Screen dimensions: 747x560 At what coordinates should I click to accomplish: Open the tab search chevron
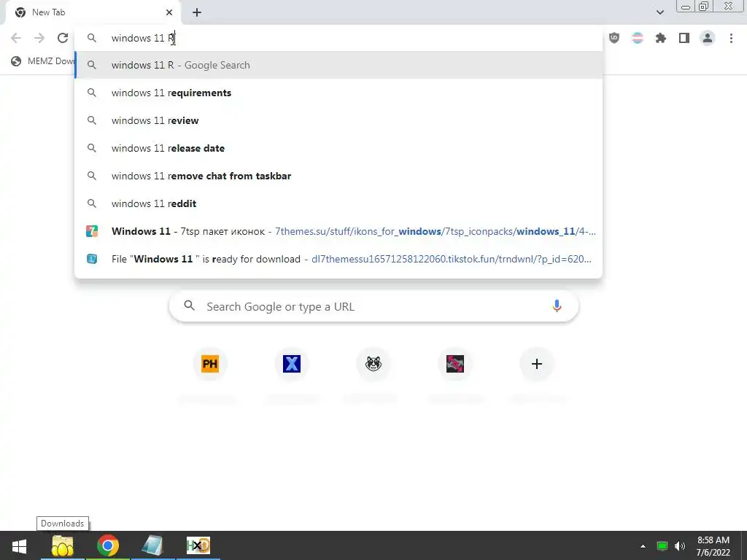point(659,12)
